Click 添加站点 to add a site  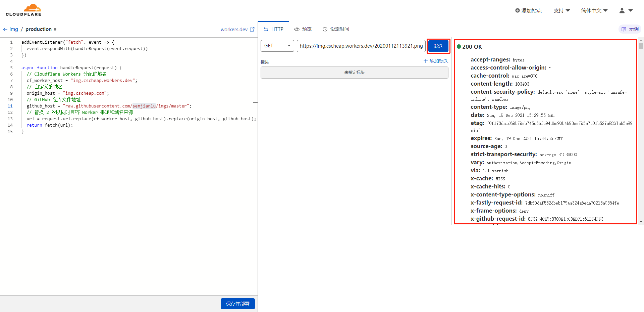[x=529, y=11]
